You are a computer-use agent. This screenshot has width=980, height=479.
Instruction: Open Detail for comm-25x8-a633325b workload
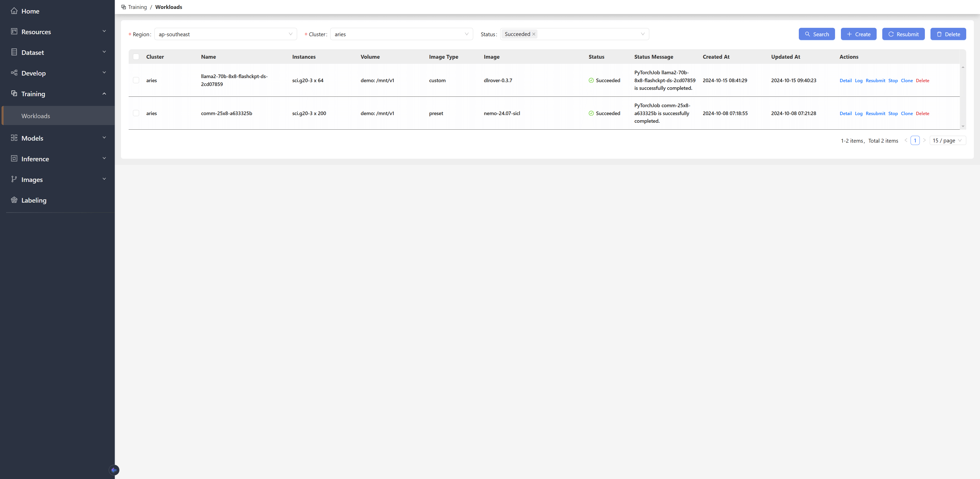pos(845,113)
